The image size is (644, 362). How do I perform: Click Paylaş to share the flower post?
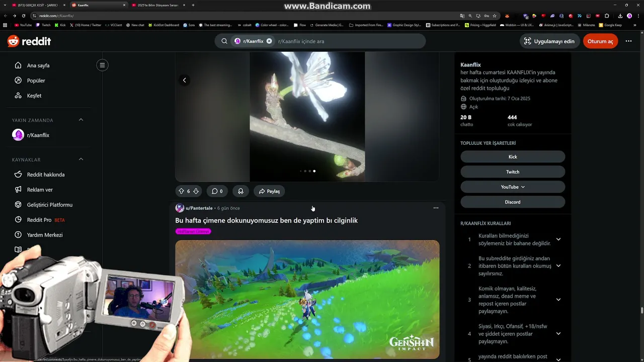click(269, 191)
